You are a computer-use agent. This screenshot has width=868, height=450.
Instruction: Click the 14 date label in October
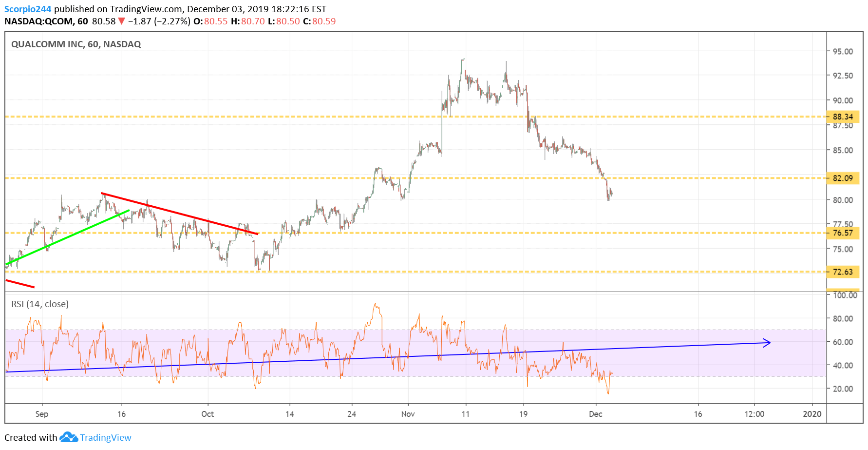(289, 414)
